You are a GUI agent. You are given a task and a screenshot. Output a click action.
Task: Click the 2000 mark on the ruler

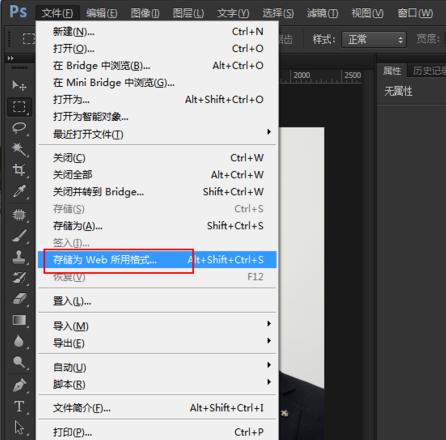point(302,75)
